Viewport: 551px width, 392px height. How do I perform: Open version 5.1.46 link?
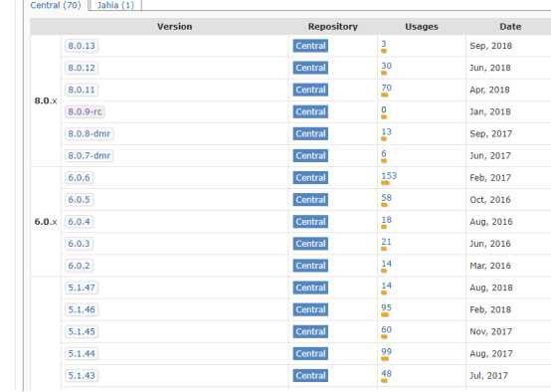coord(82,309)
